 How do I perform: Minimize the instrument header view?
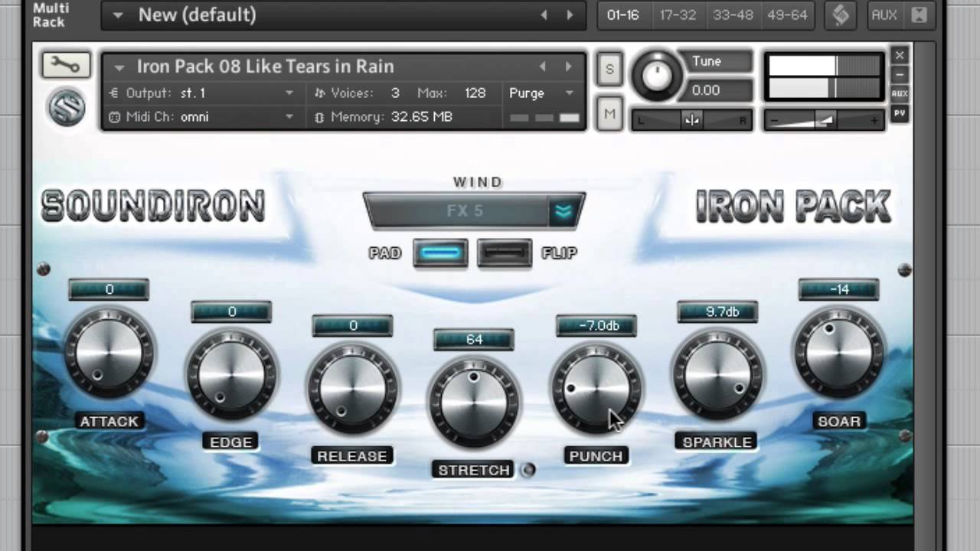click(x=900, y=75)
